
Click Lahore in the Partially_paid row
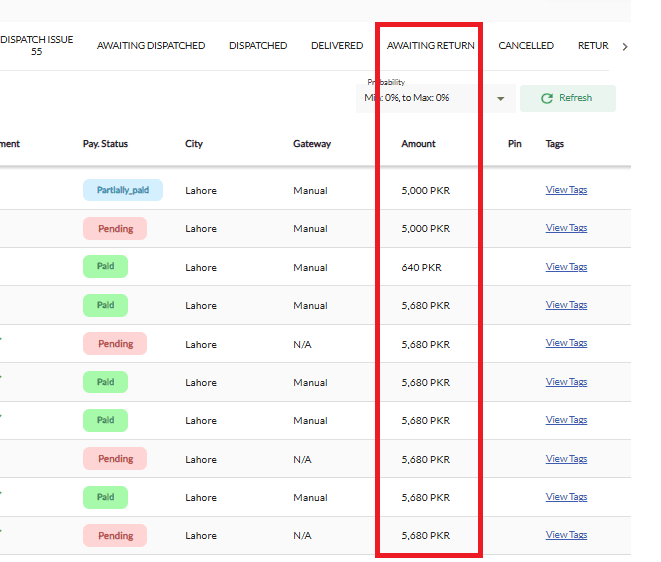tap(201, 191)
